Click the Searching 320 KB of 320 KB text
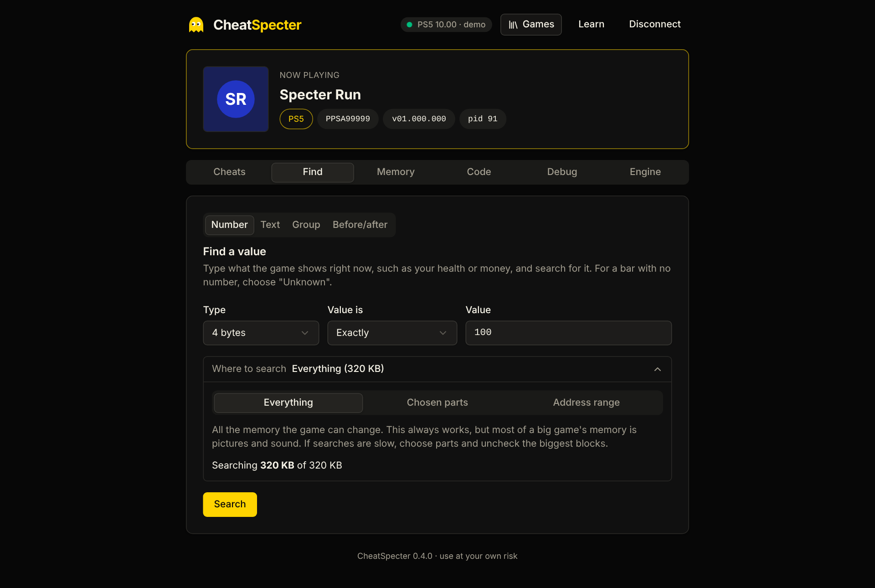The width and height of the screenshot is (875, 588). (x=277, y=465)
